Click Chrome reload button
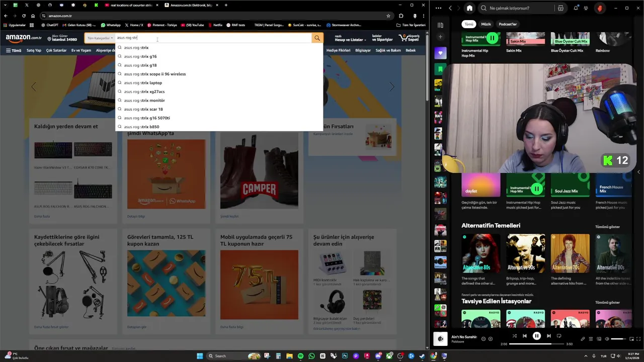This screenshot has width=644, height=362. (24, 16)
